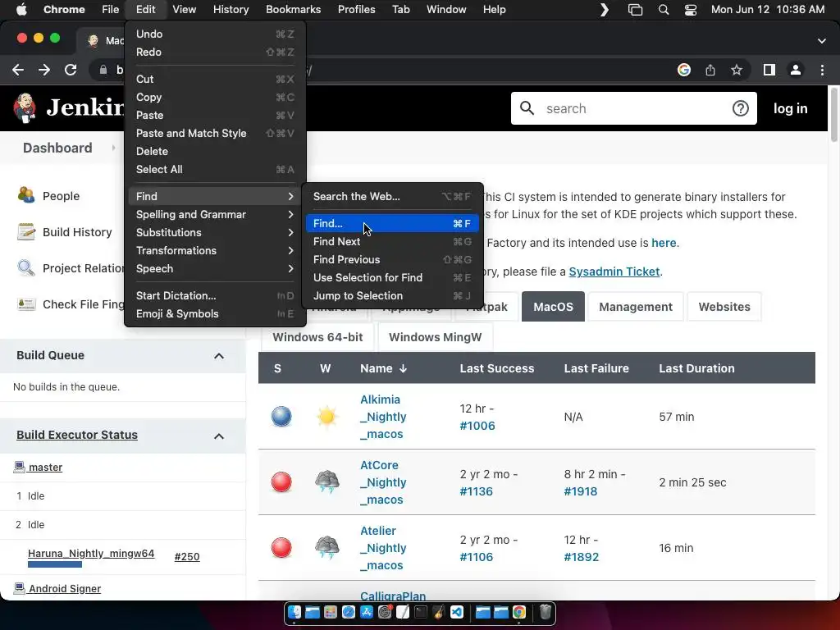Click the Project Relationship magnifier icon
Screen dimensions: 840x630
(x=26, y=267)
